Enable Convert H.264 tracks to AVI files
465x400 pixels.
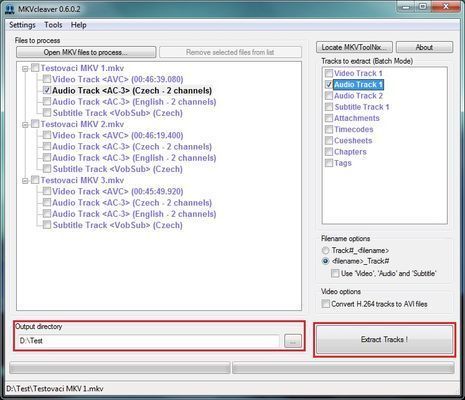(325, 304)
